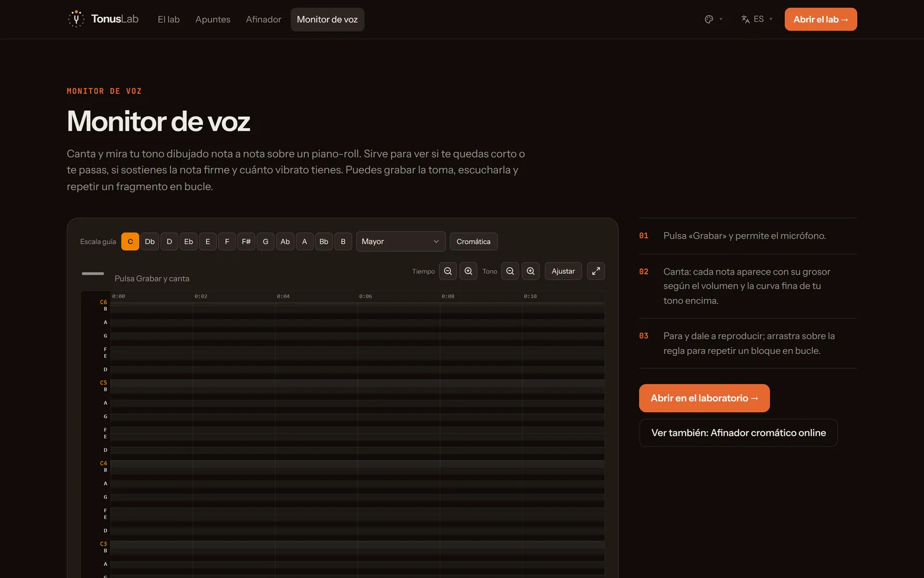
Task: Zoom in the Tono axis
Action: click(x=531, y=271)
